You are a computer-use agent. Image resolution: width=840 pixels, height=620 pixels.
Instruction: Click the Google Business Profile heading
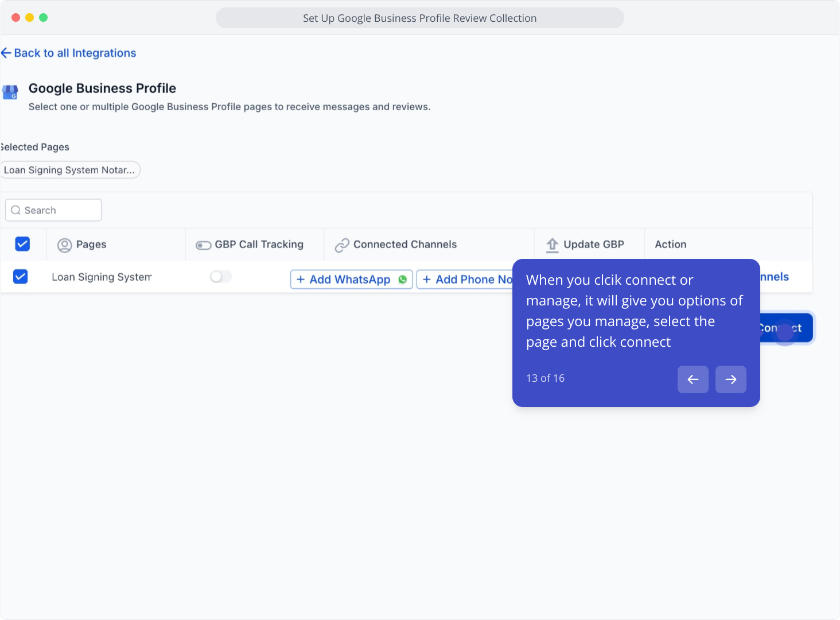coord(102,88)
